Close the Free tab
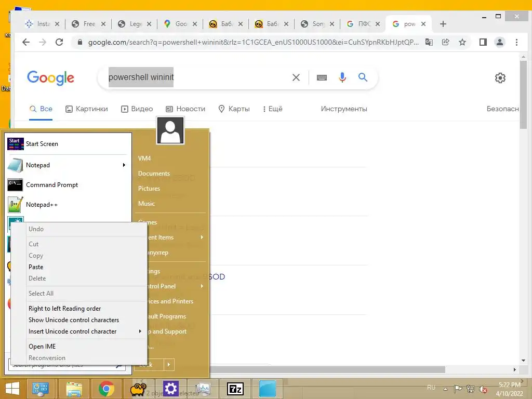Image resolution: width=532 pixels, height=399 pixels. coord(103,24)
